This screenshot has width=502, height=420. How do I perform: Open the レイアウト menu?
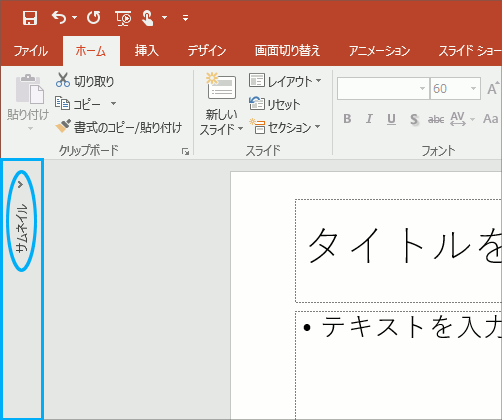point(285,81)
